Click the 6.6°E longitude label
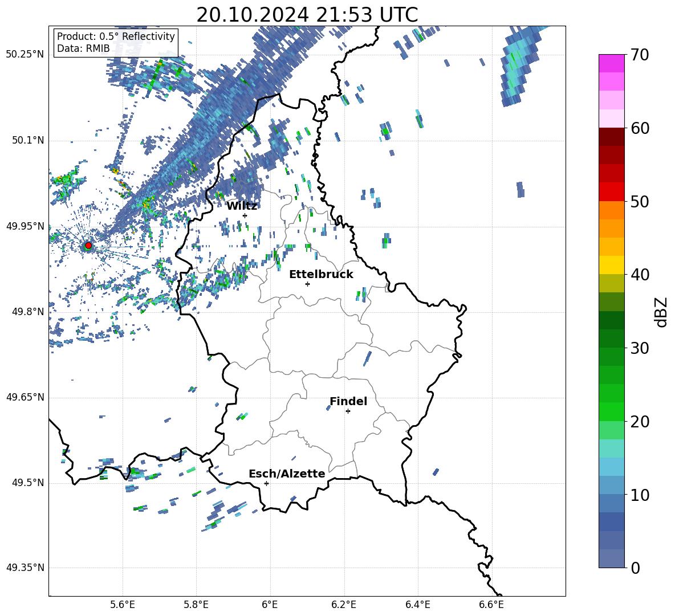 click(491, 605)
